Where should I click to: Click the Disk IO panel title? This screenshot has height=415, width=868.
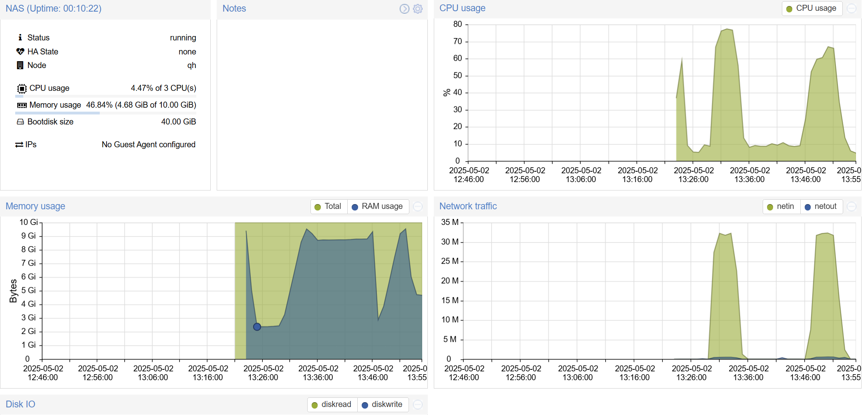[x=20, y=404]
